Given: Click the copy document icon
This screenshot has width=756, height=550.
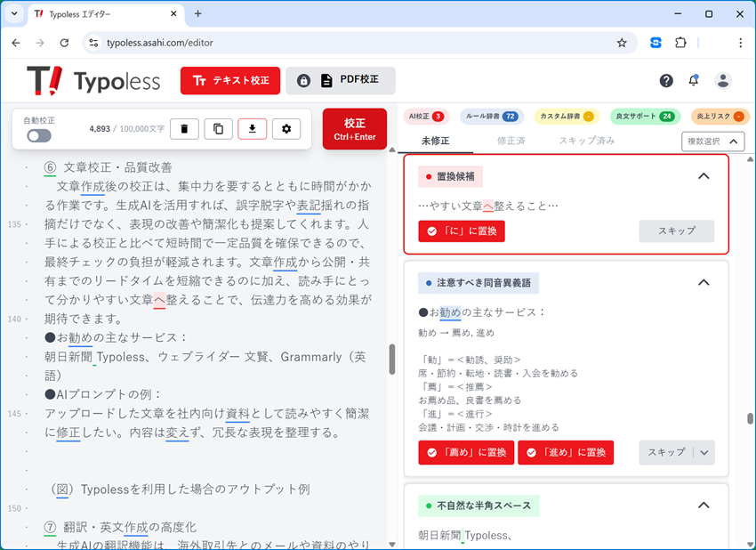Looking at the screenshot, I should click(218, 128).
